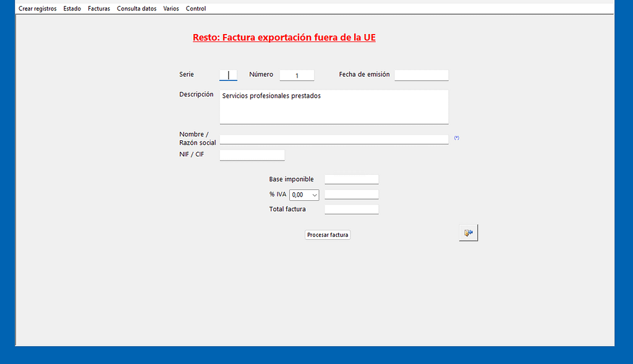Click the IVA amount field beside the dropdown
The width and height of the screenshot is (633, 364).
(x=351, y=195)
